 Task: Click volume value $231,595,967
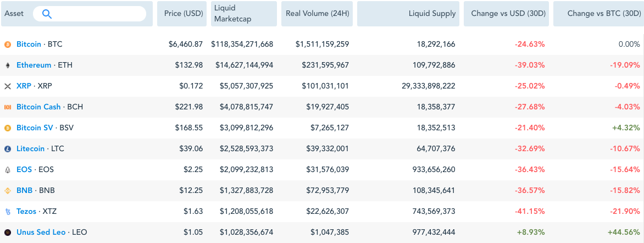pos(326,65)
